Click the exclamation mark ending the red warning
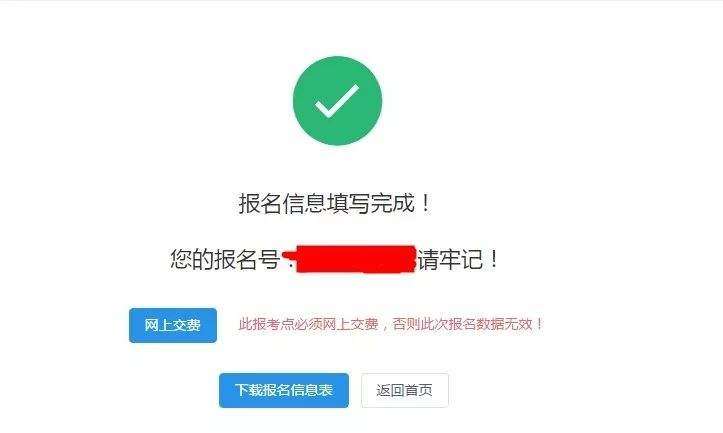Image resolution: width=723 pixels, height=433 pixels. tap(539, 324)
